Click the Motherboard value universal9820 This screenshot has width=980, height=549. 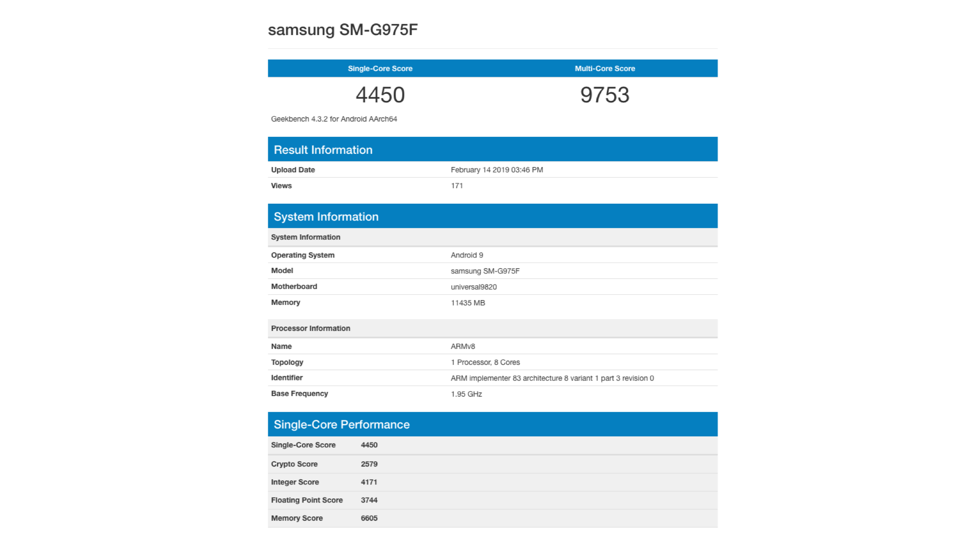(473, 287)
